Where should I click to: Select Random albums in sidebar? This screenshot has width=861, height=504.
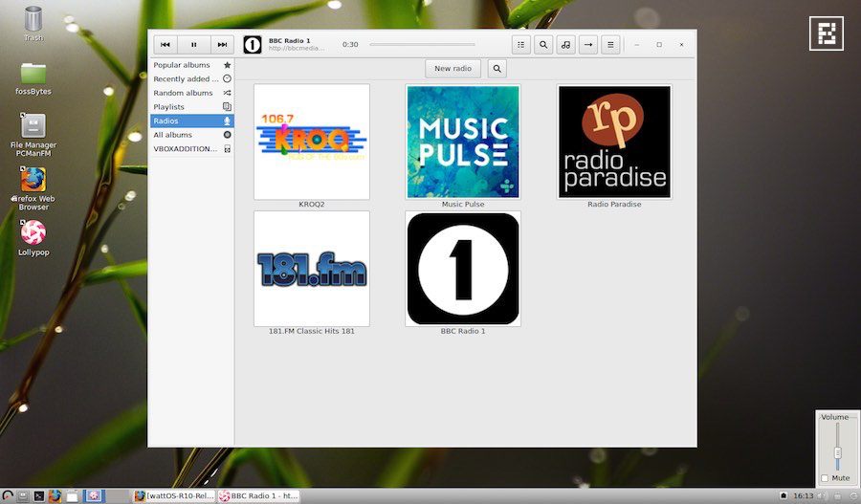tap(191, 93)
